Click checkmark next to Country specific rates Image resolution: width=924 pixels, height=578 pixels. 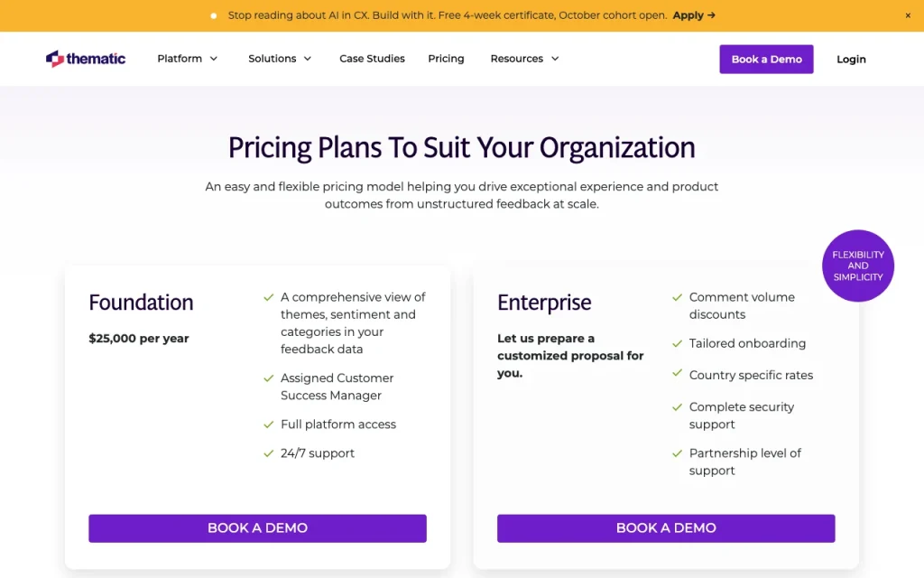[x=677, y=373]
